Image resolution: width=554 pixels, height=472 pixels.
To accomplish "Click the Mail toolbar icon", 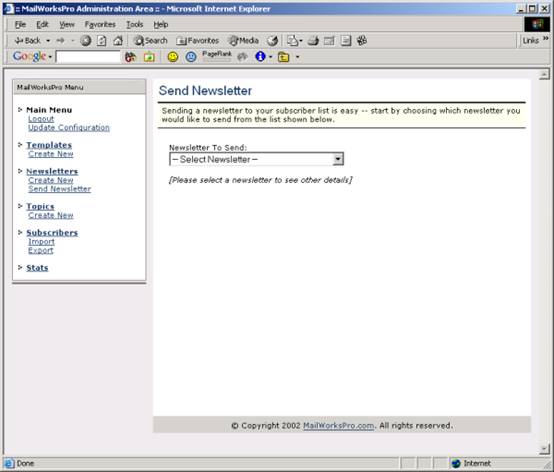I will (x=294, y=41).
